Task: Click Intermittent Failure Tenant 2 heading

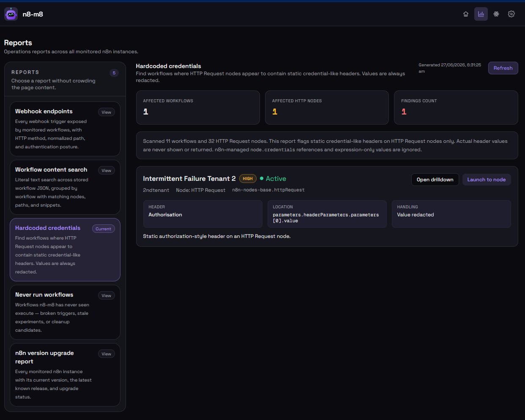Action: [189, 179]
